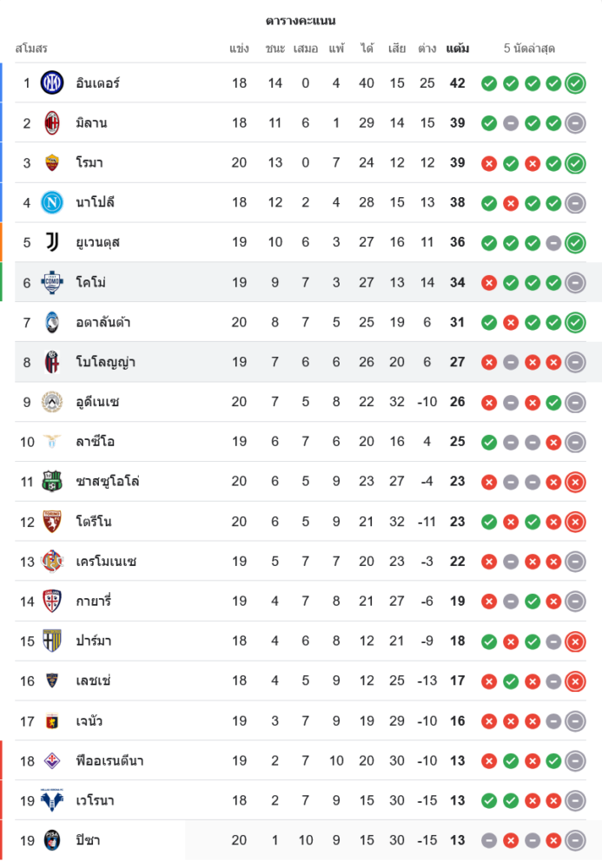
Task: Click the Lazio eagle crest
Action: pyautogui.click(x=52, y=442)
